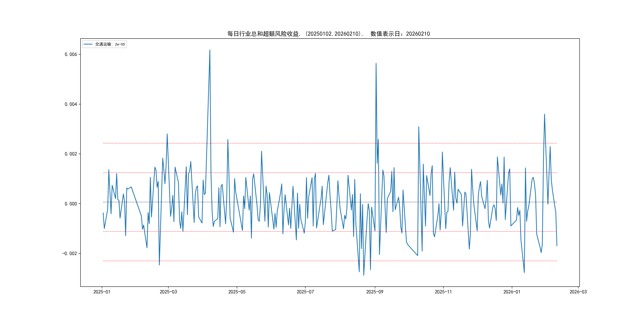Click the 2025-01 x-axis tick label
Image resolution: width=644 pixels, height=322 pixels.
[102, 292]
